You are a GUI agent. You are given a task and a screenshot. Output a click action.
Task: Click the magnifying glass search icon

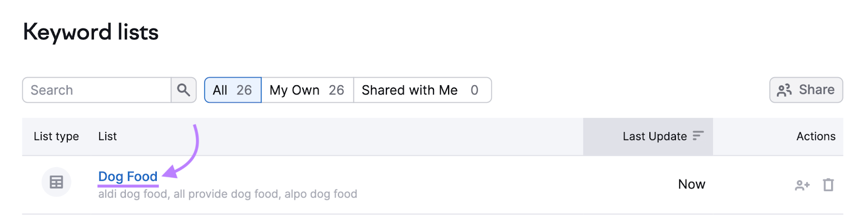click(x=183, y=90)
